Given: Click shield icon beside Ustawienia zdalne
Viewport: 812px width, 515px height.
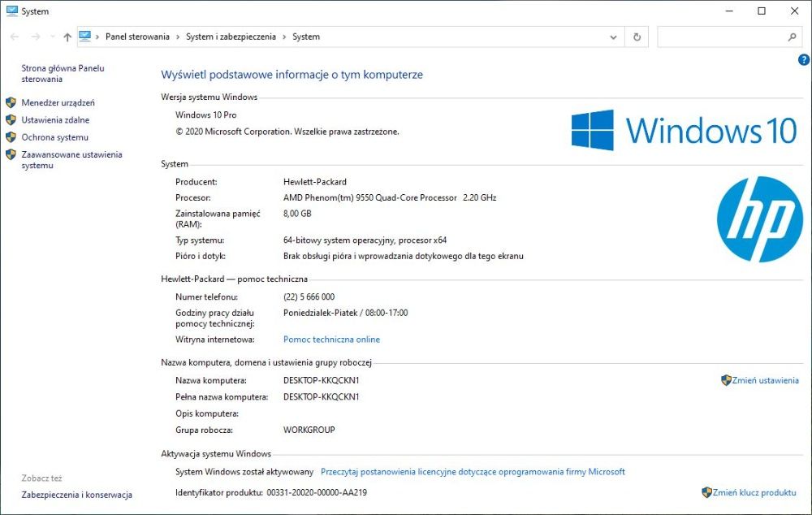Looking at the screenshot, I should point(11,119).
